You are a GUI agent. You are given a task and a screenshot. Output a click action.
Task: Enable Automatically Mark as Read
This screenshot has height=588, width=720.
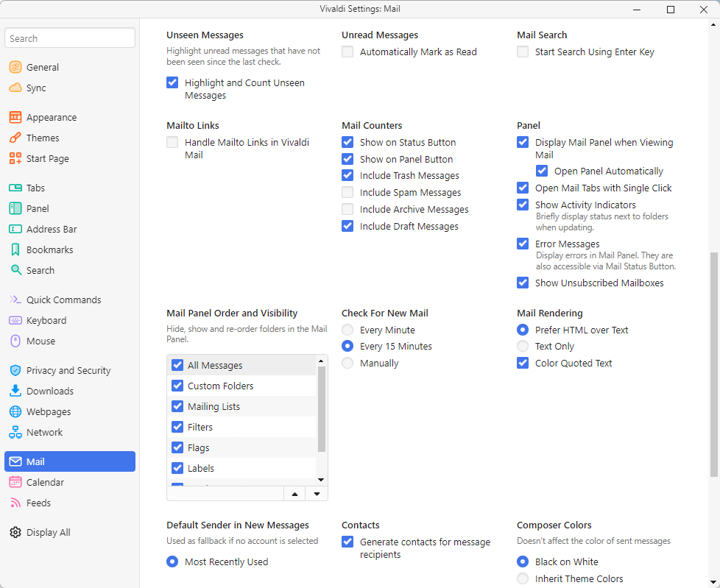point(347,52)
